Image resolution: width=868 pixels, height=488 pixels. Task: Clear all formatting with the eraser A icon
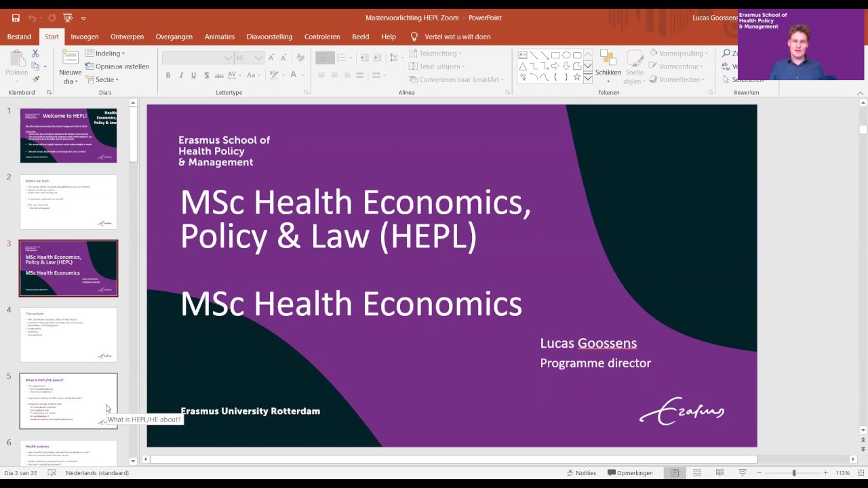[300, 58]
